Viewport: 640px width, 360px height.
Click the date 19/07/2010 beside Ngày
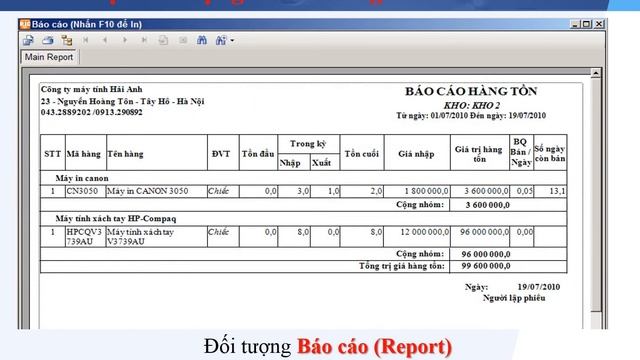pos(539,287)
